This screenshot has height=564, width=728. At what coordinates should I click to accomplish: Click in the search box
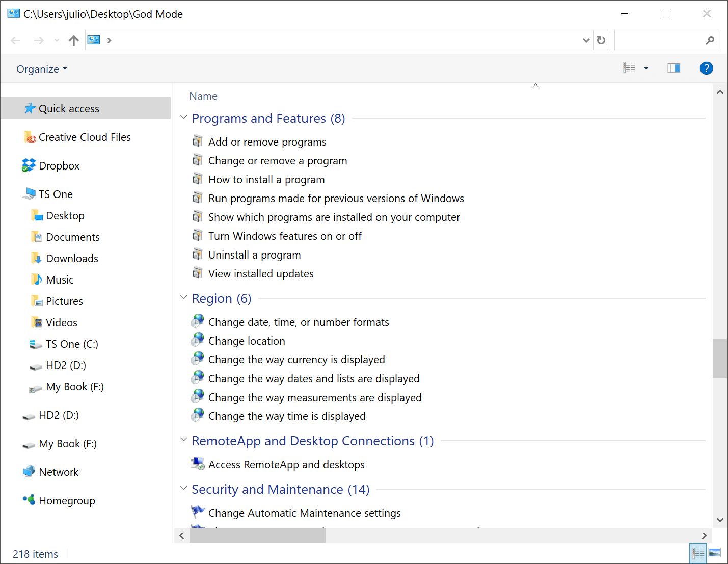(660, 40)
